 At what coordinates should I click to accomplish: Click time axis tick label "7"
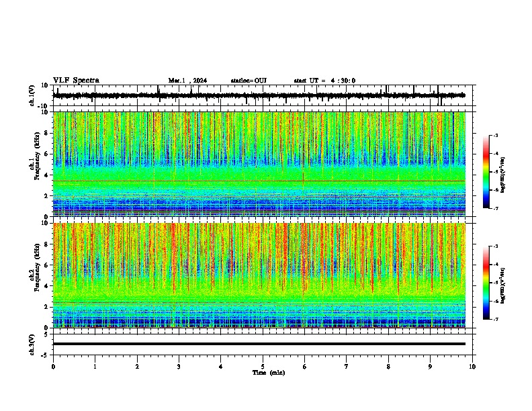[x=347, y=367]
